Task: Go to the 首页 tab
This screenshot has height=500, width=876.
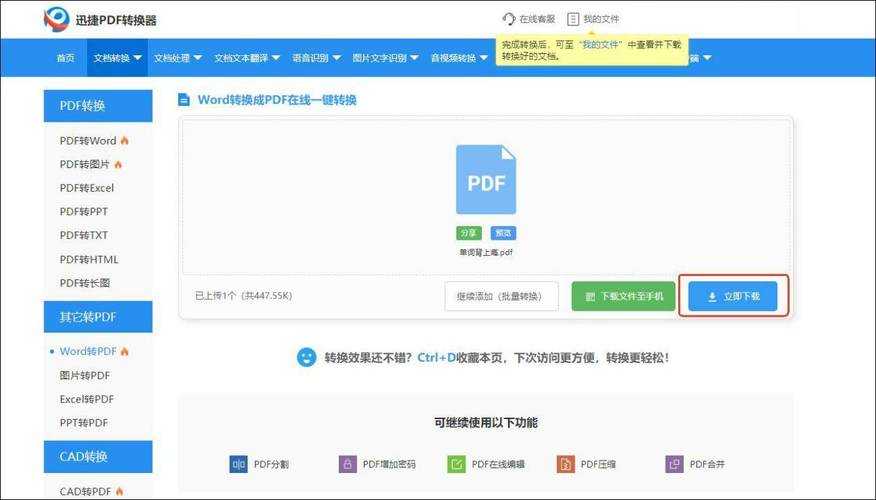Action: tap(65, 58)
